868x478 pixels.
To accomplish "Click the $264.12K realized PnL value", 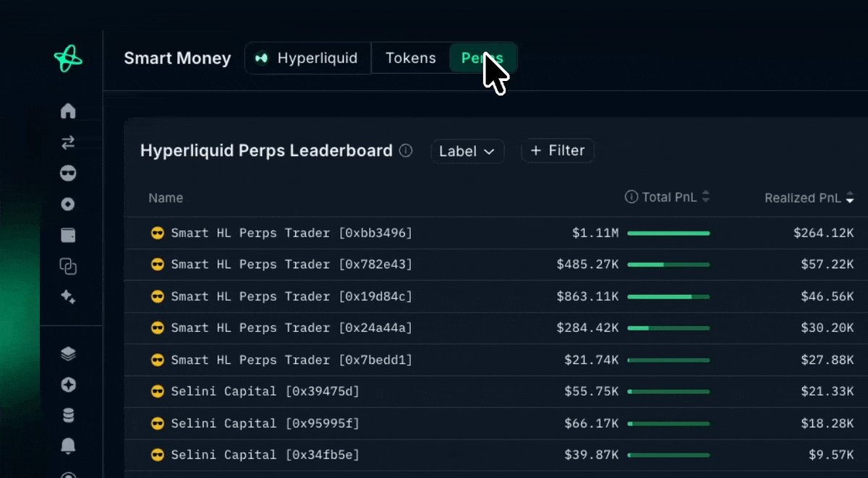I will pos(823,233).
